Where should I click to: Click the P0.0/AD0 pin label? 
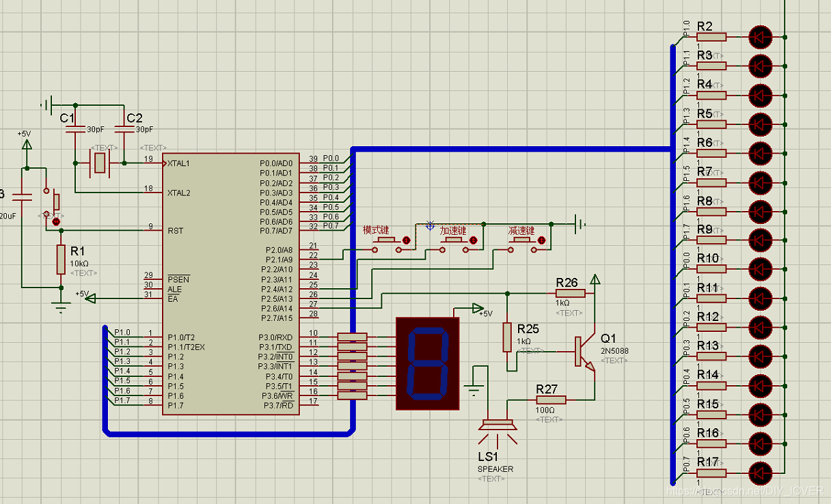(276, 163)
